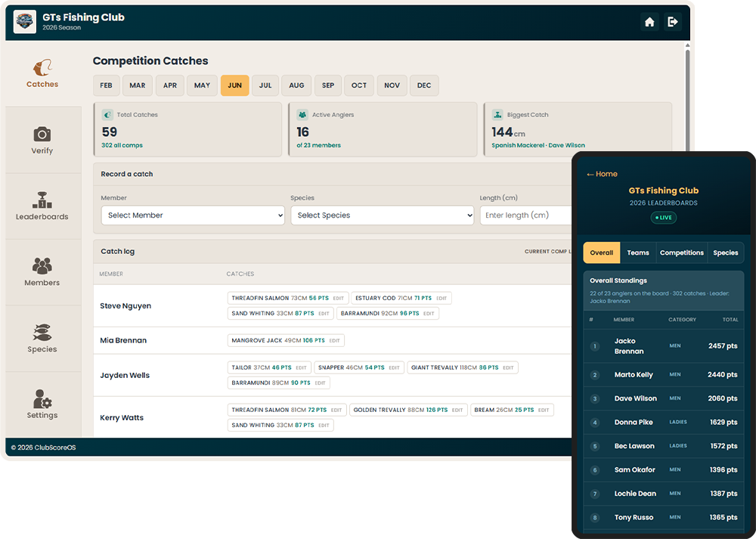Click the logout icon in header
The height and width of the screenshot is (539, 756).
click(672, 22)
